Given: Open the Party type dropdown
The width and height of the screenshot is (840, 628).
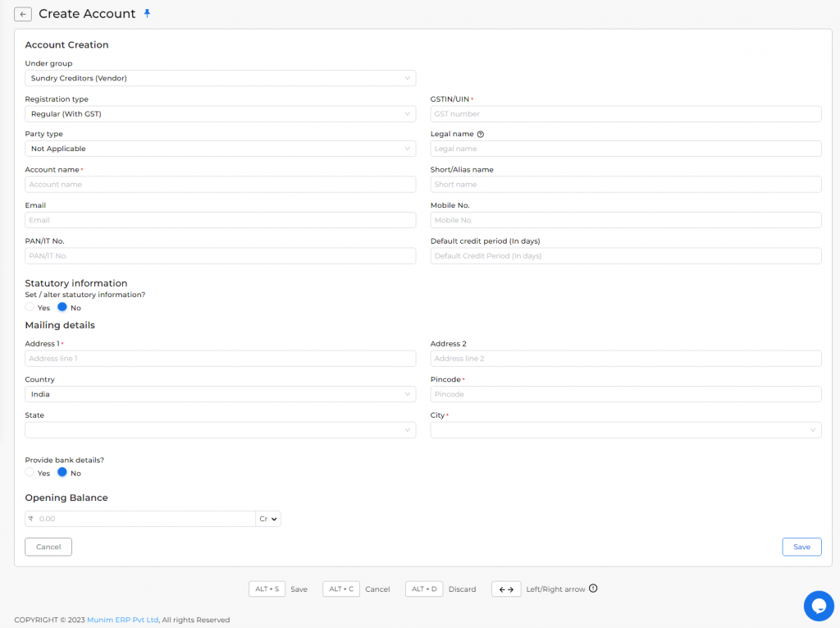Looking at the screenshot, I should click(220, 149).
